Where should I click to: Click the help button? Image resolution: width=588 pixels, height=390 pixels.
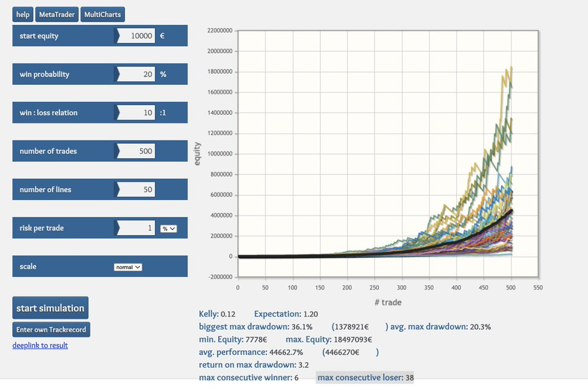[23, 14]
